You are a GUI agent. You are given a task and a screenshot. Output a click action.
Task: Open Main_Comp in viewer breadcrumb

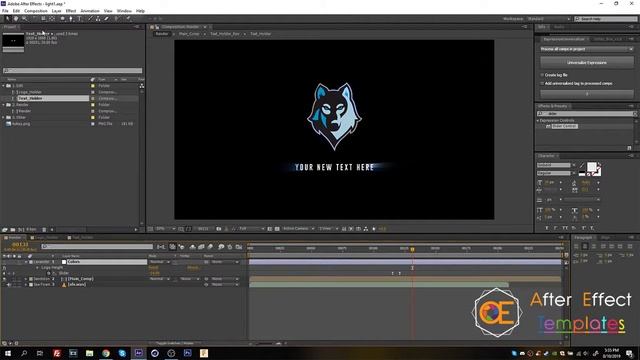[189, 34]
